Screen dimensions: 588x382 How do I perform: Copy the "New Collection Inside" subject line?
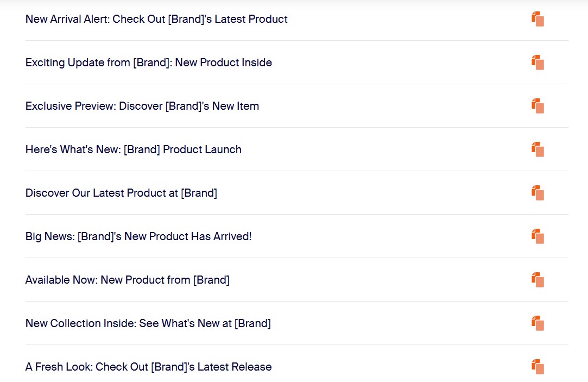(x=538, y=323)
